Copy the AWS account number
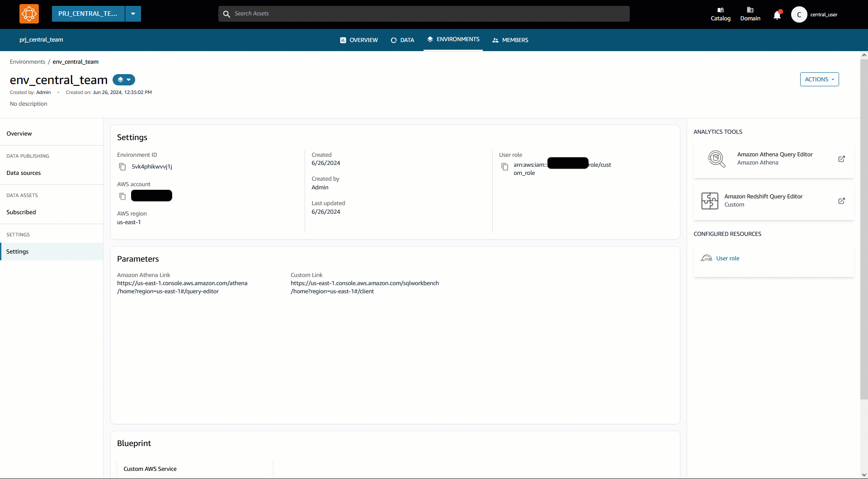 (x=122, y=196)
